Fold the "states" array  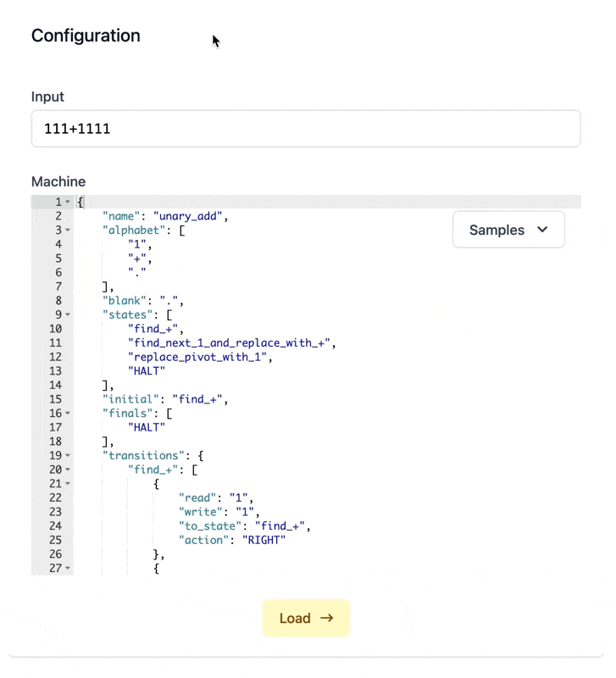pyautogui.click(x=68, y=315)
